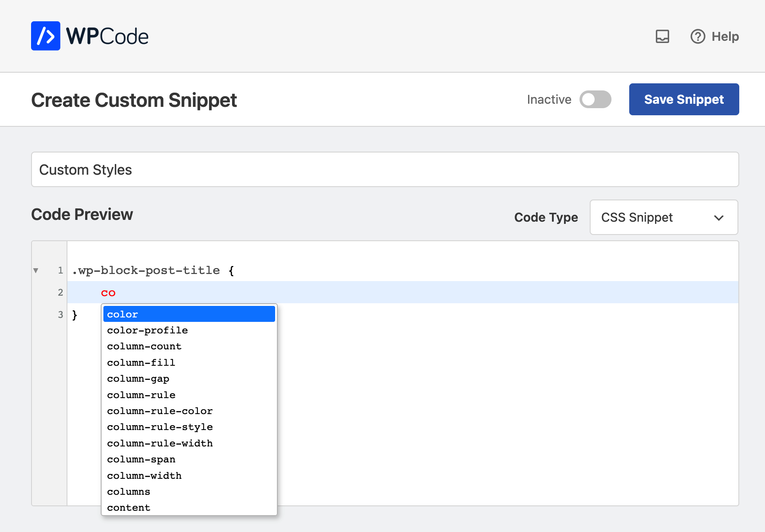Select "color" from autocomplete list

(x=189, y=314)
